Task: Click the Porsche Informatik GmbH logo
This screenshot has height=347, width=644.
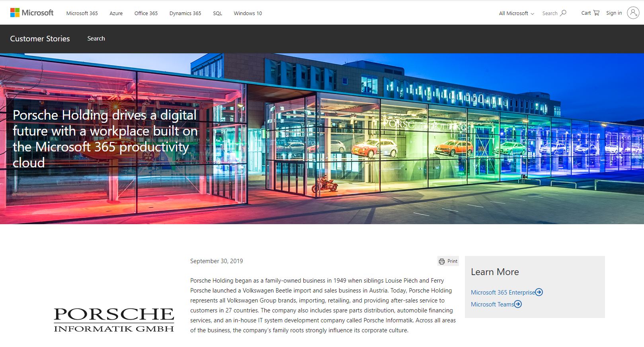Action: [114, 320]
